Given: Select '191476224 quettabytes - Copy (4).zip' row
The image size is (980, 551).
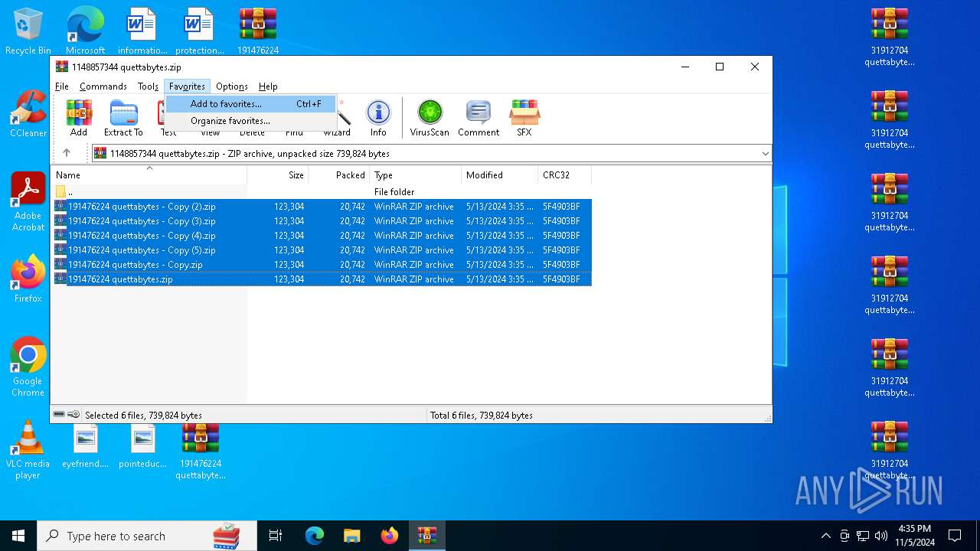Looking at the screenshot, I should pyautogui.click(x=322, y=236).
